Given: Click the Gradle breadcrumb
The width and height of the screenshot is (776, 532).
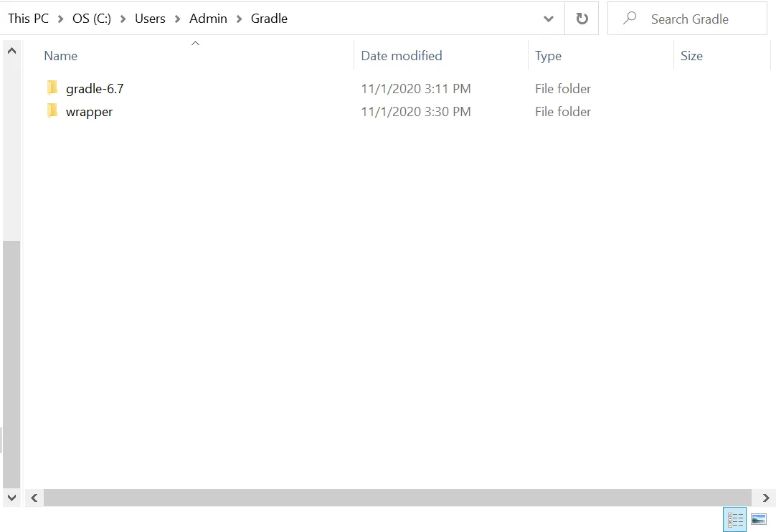Looking at the screenshot, I should point(269,19).
